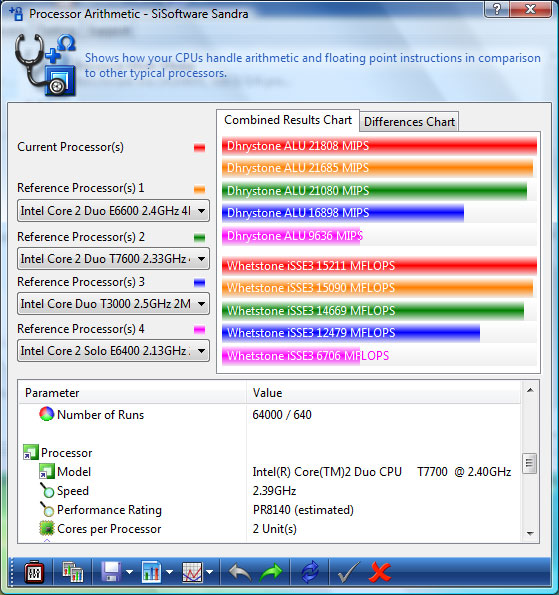Click the Parameter column header
Viewport: 559px width, 595px height.
pos(132,392)
